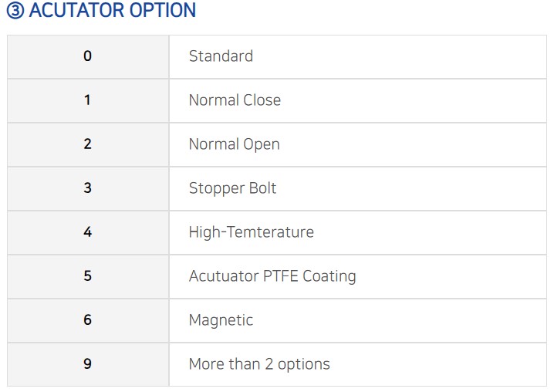Viewport: 554px width, 392px height.
Task: Click the ACUTATOR OPTION heading
Action: point(101,10)
